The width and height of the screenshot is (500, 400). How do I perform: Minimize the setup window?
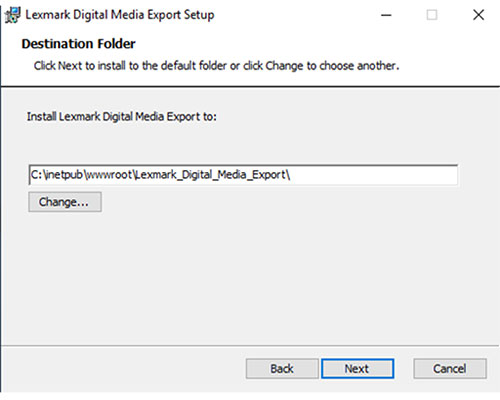386,15
